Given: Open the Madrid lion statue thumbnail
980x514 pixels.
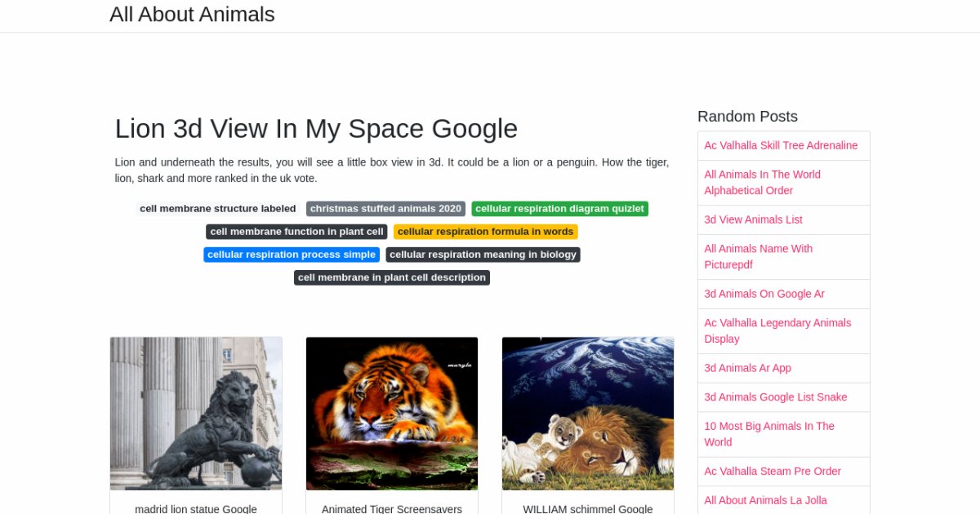Looking at the screenshot, I should click(x=196, y=414).
